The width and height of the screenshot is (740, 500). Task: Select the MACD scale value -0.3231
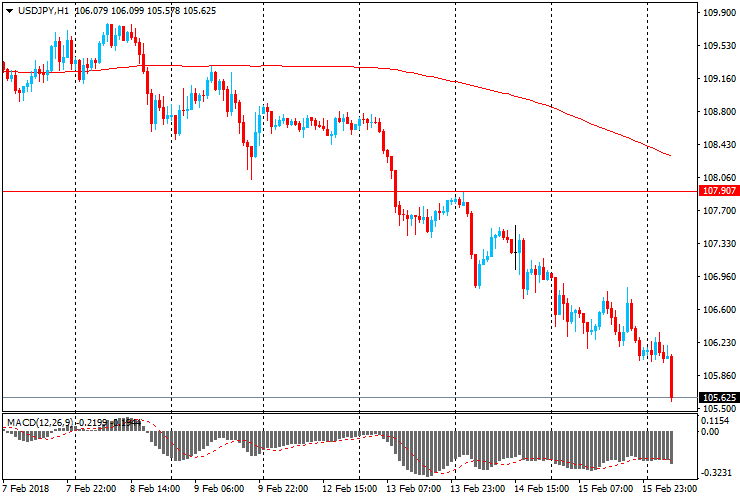click(716, 473)
